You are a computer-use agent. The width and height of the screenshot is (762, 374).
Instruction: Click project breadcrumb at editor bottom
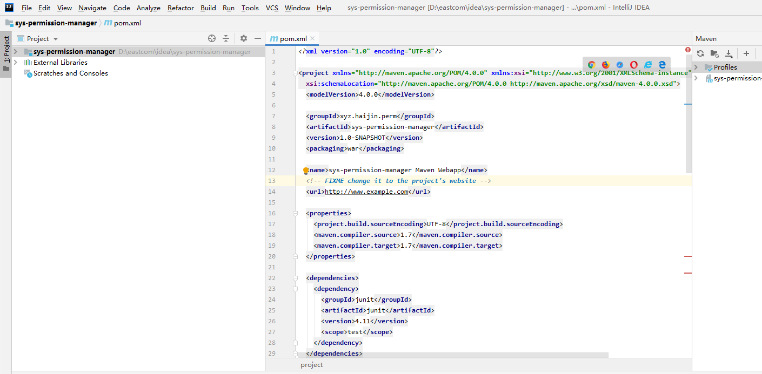pyautogui.click(x=312, y=365)
